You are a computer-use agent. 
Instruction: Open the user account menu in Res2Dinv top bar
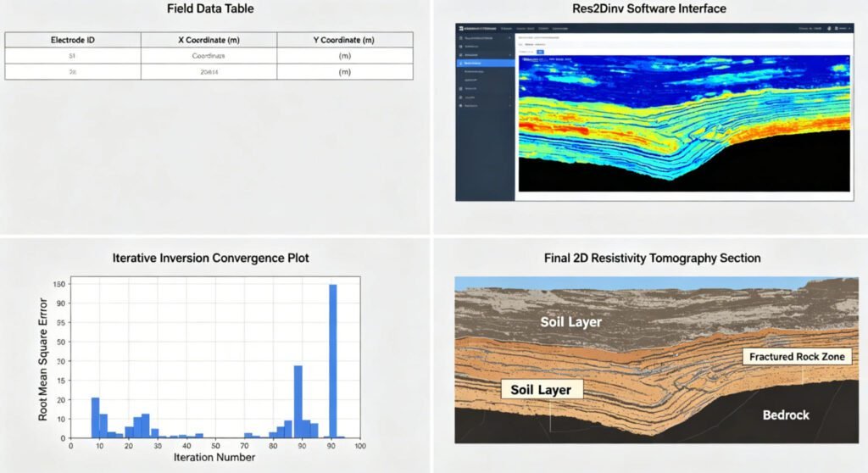point(842,28)
